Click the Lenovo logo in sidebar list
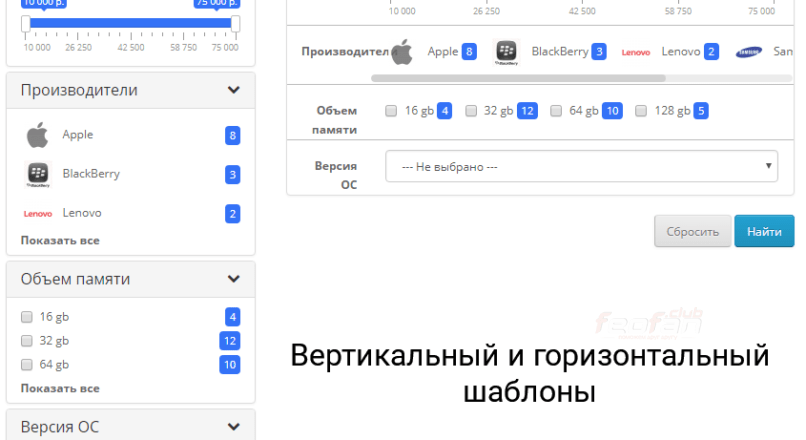Image resolution: width=806 pixels, height=440 pixels. (x=37, y=213)
